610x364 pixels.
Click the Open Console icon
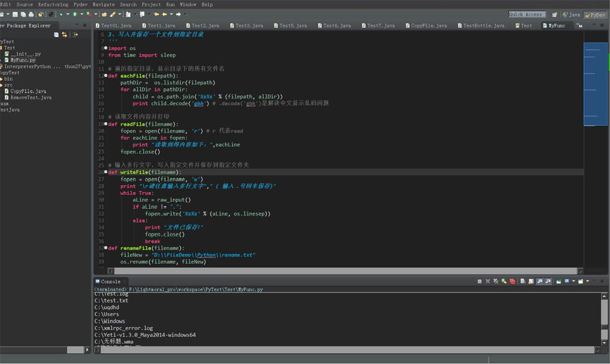tap(580, 281)
